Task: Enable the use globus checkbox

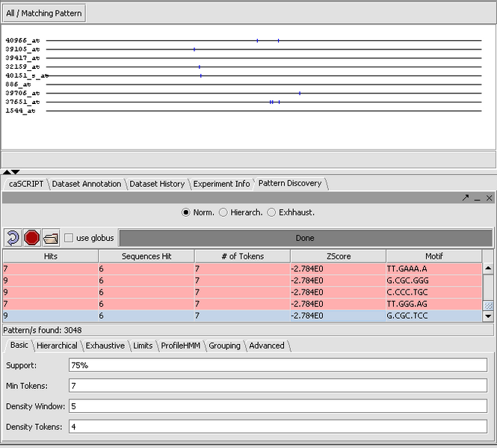Action: coord(69,238)
